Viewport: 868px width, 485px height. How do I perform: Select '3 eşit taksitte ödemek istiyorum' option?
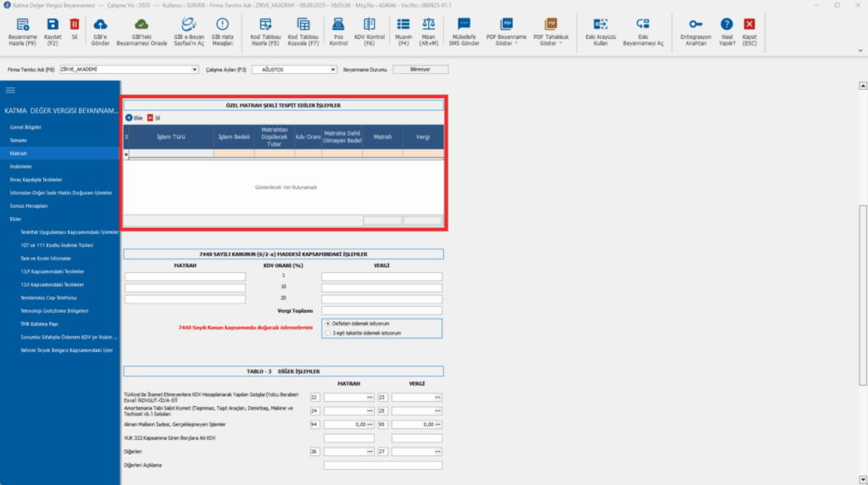click(328, 333)
